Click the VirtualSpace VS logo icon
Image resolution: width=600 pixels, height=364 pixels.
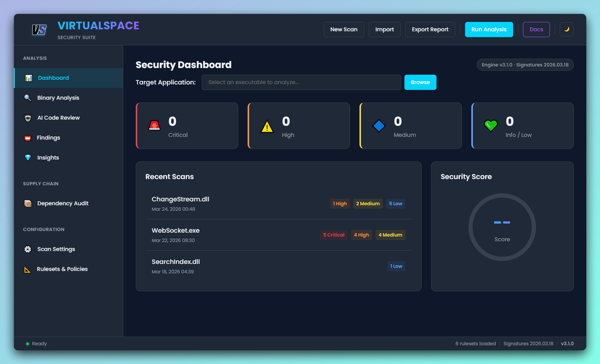[x=39, y=29]
